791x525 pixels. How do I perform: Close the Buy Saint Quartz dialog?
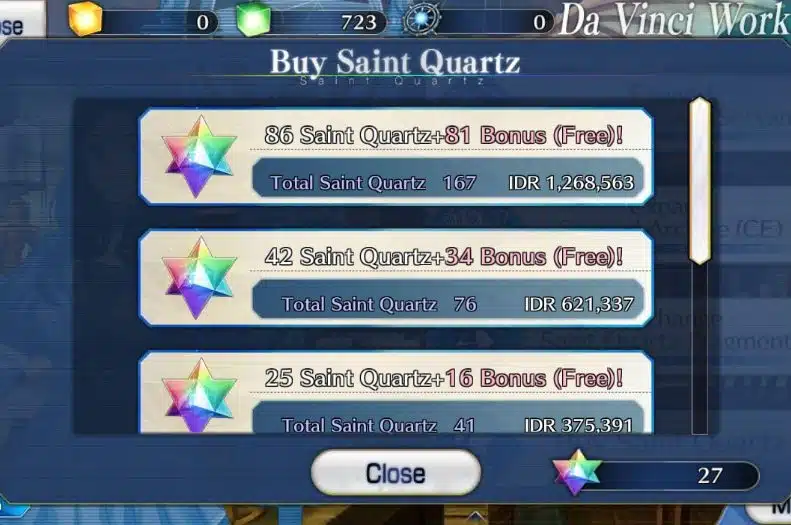(396, 473)
